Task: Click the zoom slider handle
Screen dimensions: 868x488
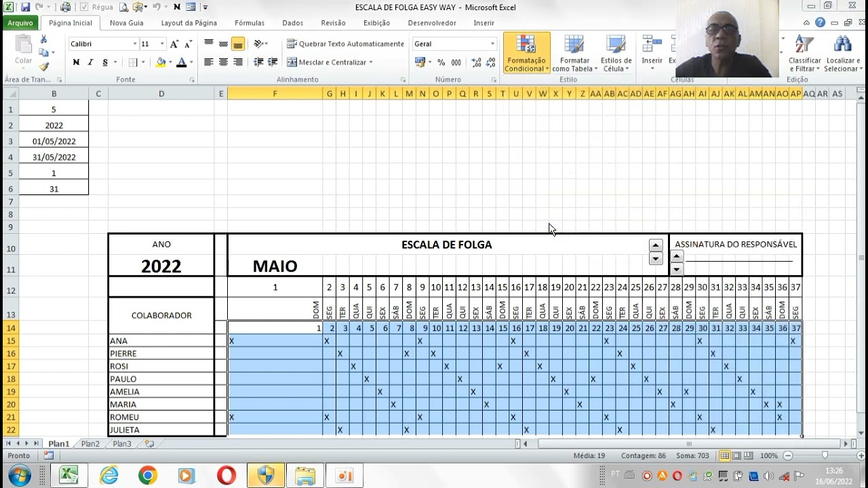Action: tap(825, 456)
